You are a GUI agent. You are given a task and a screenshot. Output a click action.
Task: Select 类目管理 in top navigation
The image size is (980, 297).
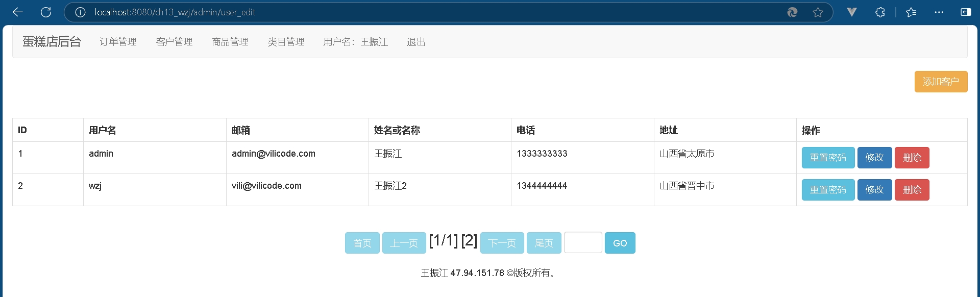[286, 42]
